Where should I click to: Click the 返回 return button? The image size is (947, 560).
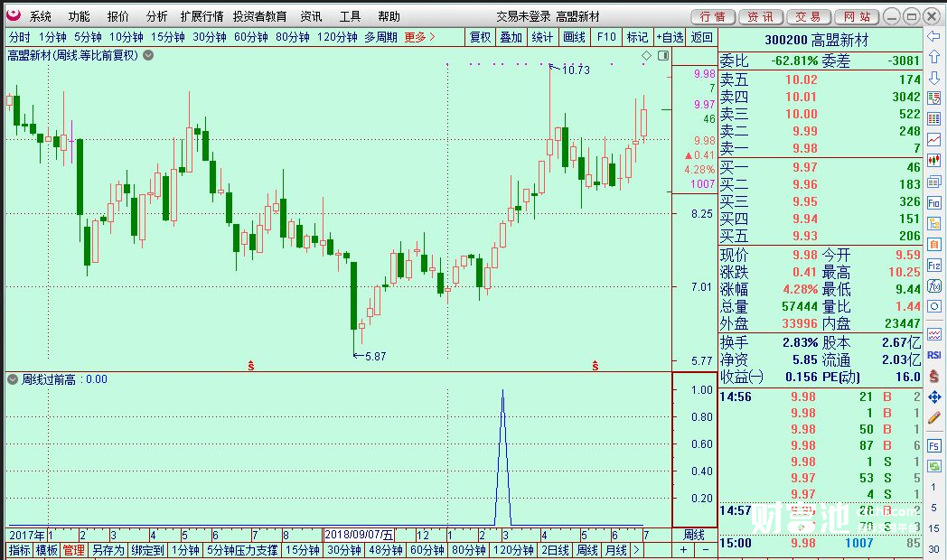pyautogui.click(x=702, y=37)
